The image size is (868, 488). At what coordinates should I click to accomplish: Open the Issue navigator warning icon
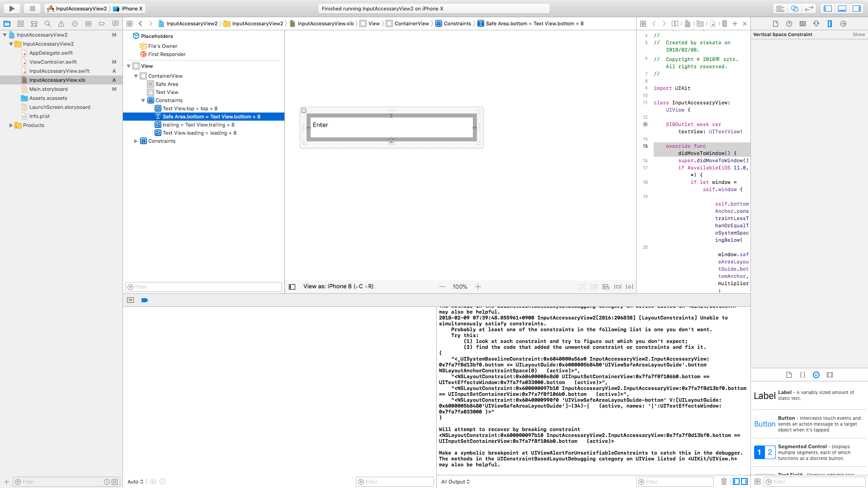point(61,23)
